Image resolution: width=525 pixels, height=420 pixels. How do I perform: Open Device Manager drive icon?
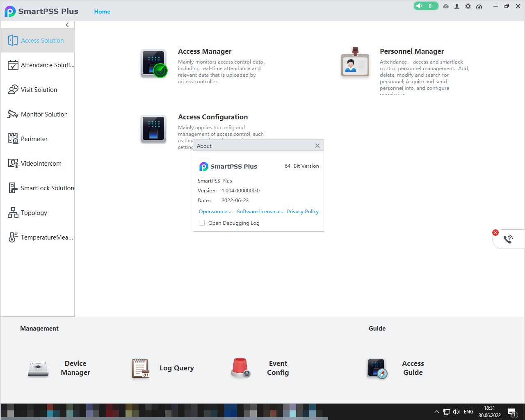[38, 368]
